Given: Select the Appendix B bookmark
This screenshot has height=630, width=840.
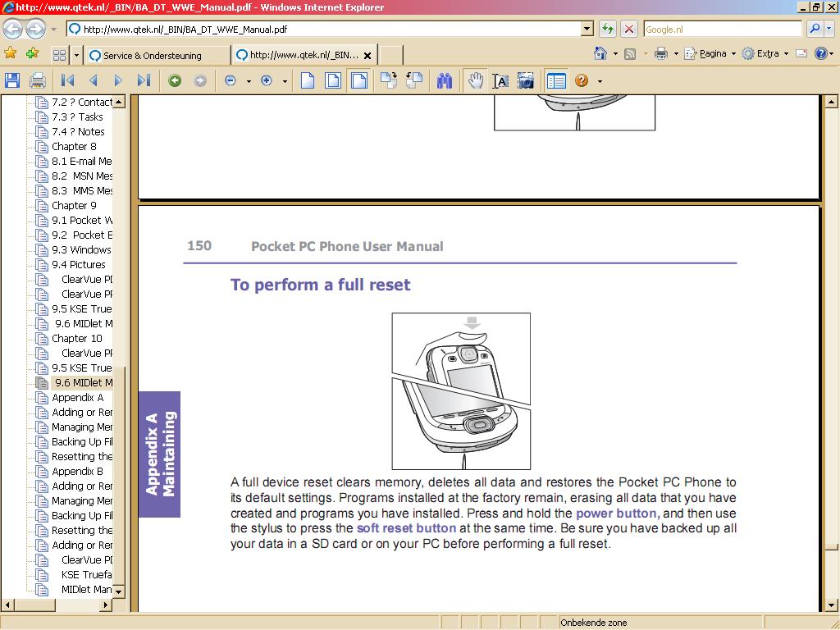Looking at the screenshot, I should pos(77,471).
